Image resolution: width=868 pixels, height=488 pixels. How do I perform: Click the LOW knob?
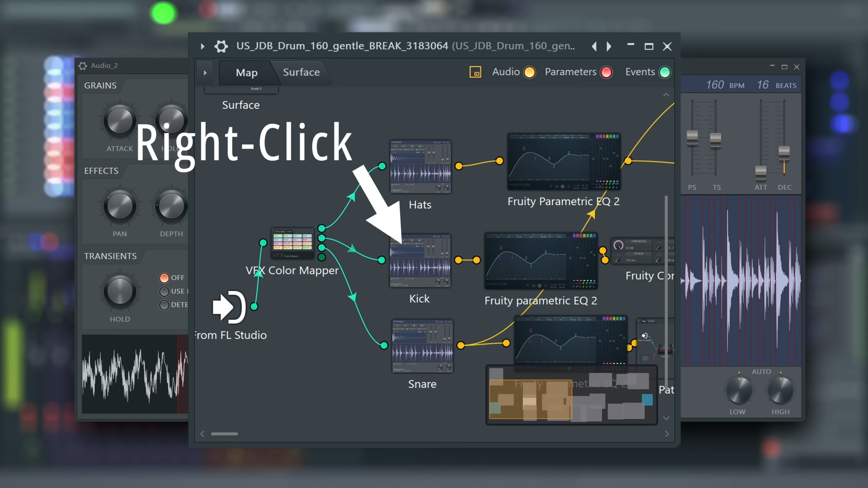coord(739,391)
